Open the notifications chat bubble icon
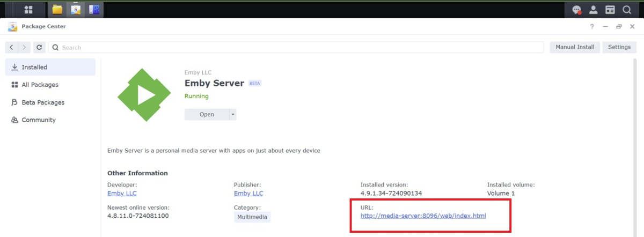Screen dimensions: 644x237 (x=577, y=10)
